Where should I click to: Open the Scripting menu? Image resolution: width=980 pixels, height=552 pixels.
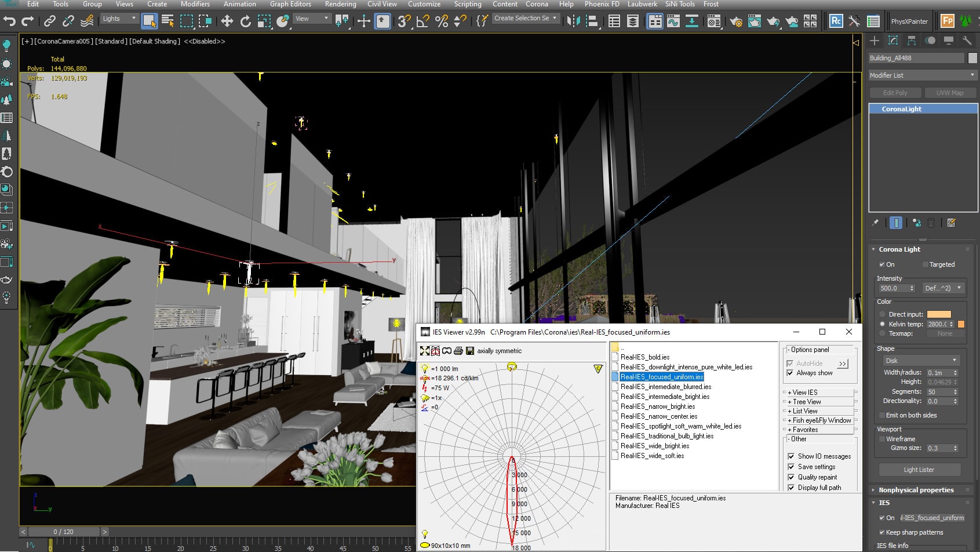(467, 4)
